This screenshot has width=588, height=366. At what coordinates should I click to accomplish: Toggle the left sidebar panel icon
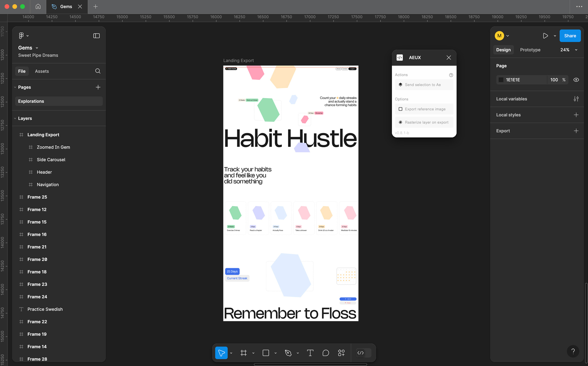click(97, 36)
